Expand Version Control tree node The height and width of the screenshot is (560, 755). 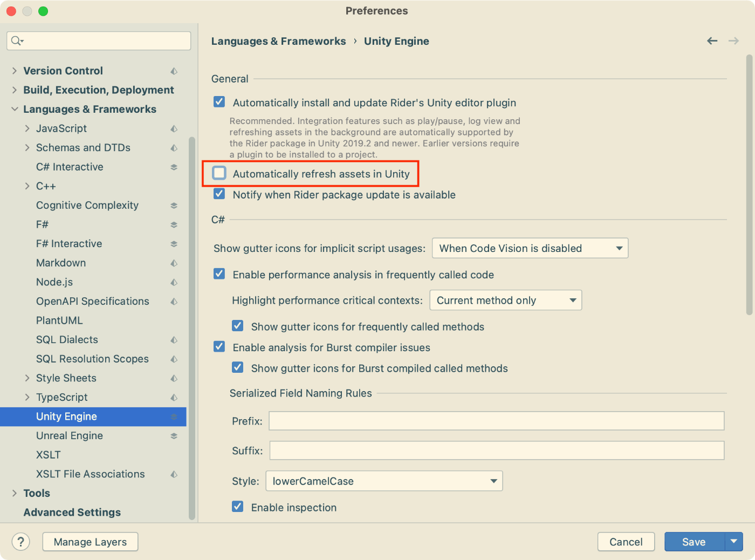[15, 71]
